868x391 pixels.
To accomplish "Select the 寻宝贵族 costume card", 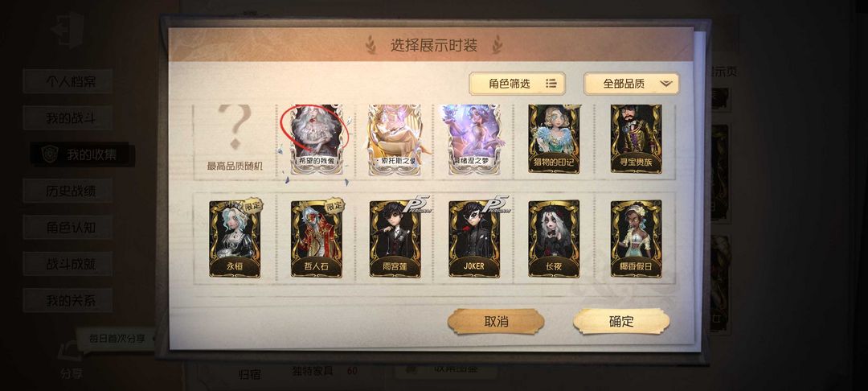I will (x=636, y=138).
